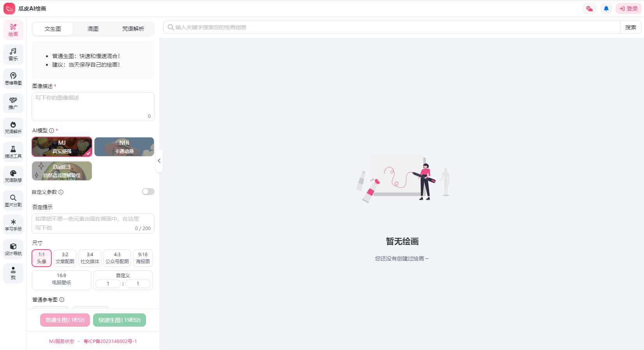644x350 pixels.
Task: Switch to the 混图 tab
Action: [x=93, y=29]
